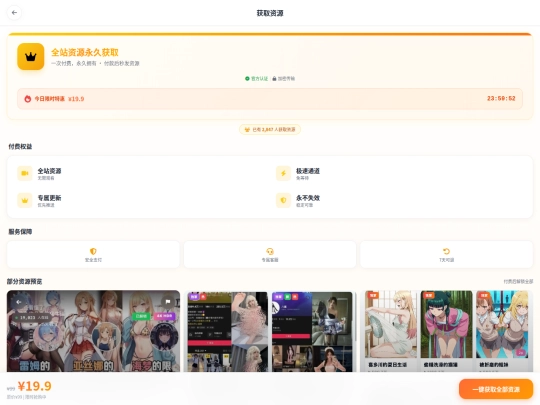Click the large ¥19.9 price at bottom
The width and height of the screenshot is (540, 405).
[34, 386]
